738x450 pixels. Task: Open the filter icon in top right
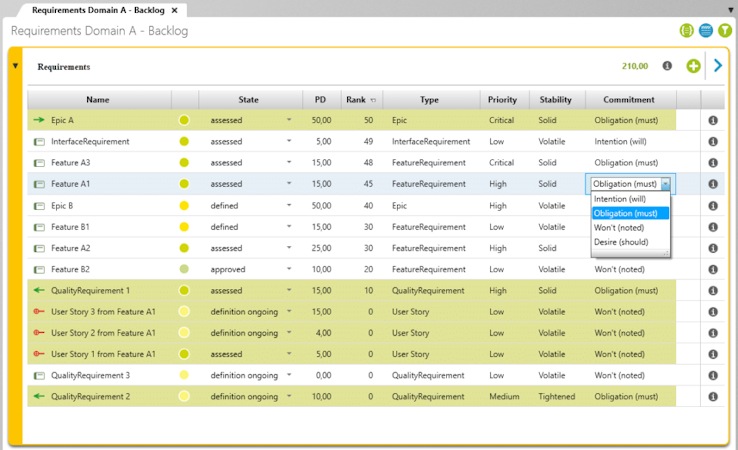[725, 31]
